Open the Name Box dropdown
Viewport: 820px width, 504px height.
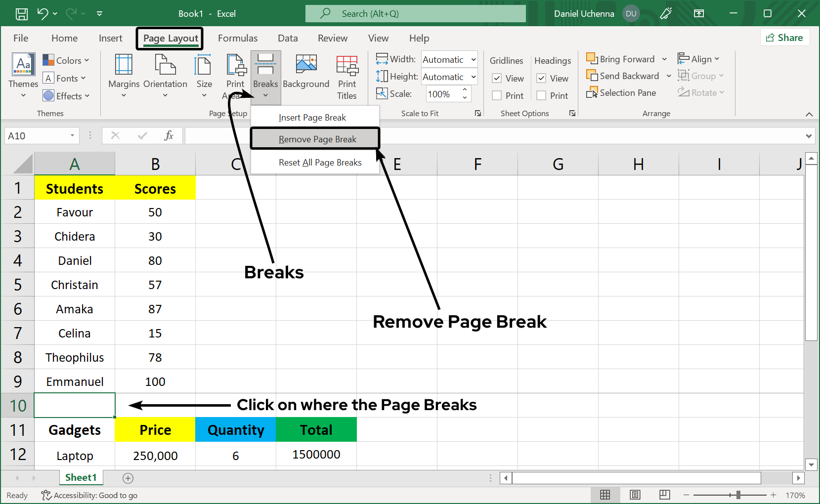[x=72, y=135]
